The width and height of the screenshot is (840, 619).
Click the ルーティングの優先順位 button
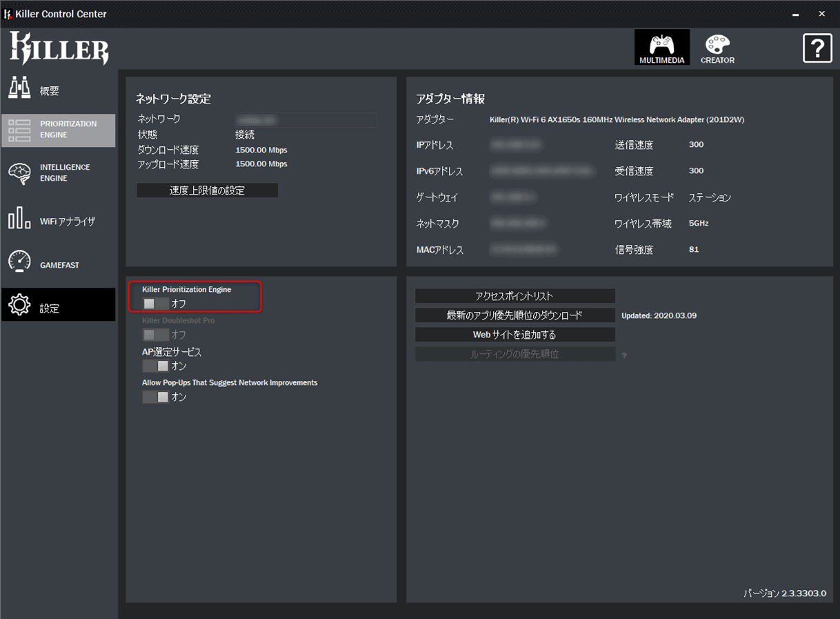point(514,354)
